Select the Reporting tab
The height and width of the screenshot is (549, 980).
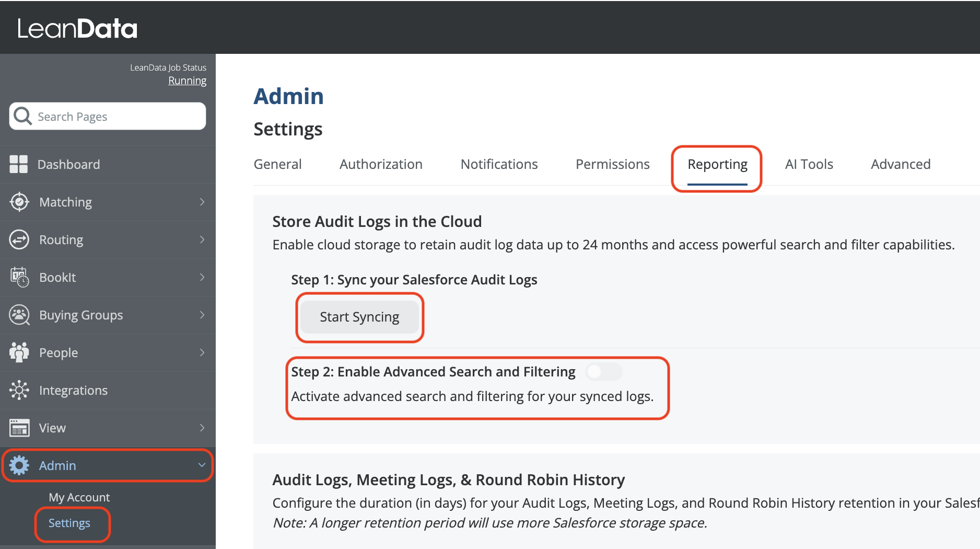coord(717,165)
